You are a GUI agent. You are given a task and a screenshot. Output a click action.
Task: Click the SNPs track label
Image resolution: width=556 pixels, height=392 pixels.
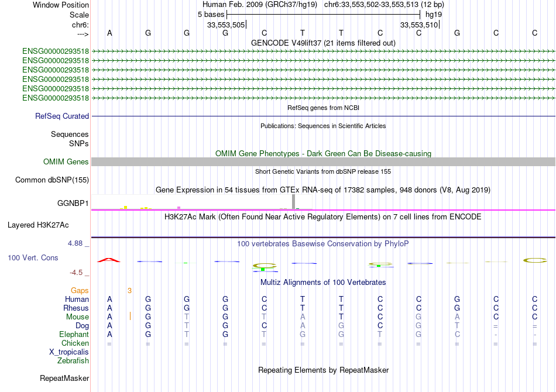coord(79,143)
